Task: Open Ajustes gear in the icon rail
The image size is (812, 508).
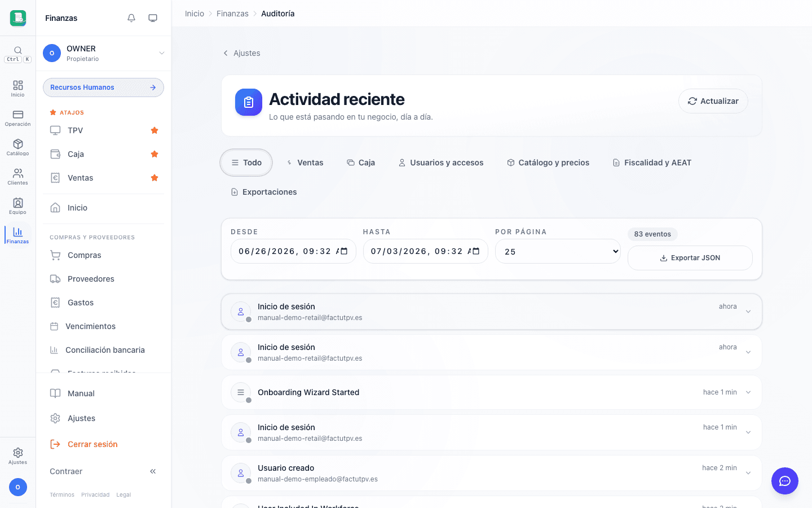Action: (17, 456)
